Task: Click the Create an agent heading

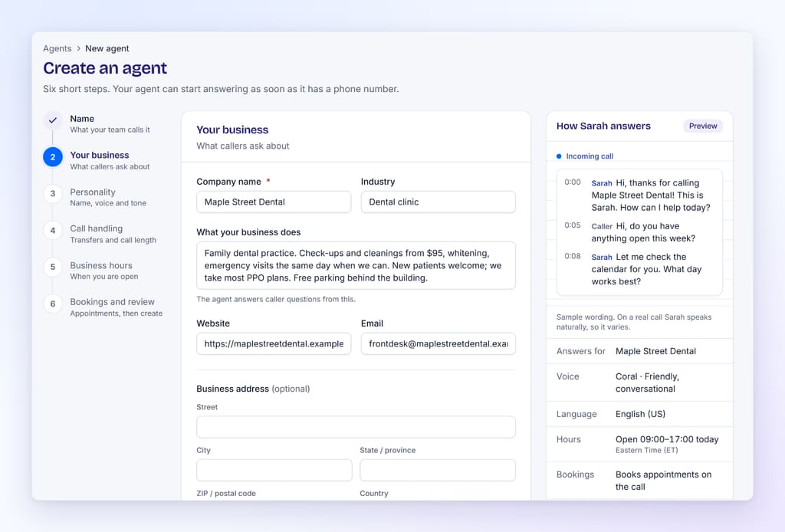Action: pyautogui.click(x=105, y=68)
